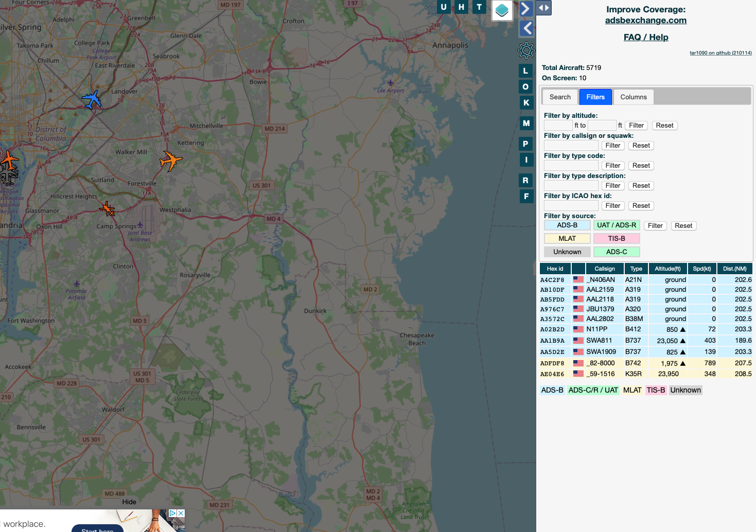756x532 pixels.
Task: Click the R map button
Action: pos(525,181)
